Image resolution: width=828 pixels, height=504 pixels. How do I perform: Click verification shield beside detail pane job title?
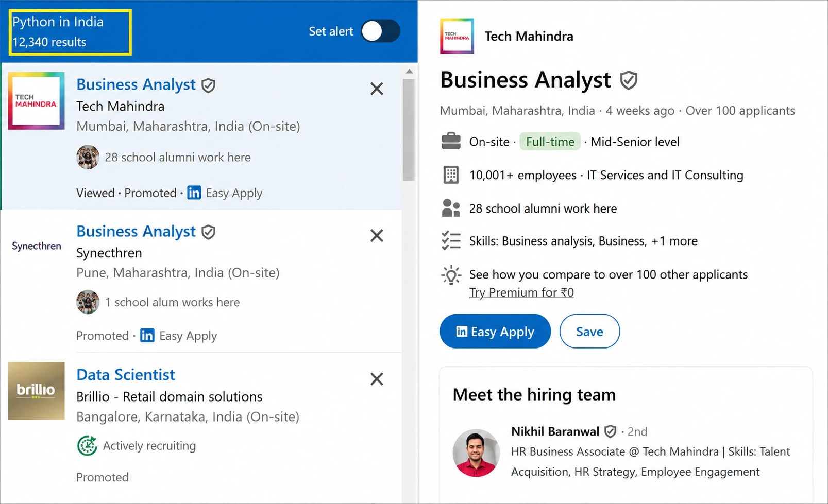[x=629, y=80]
